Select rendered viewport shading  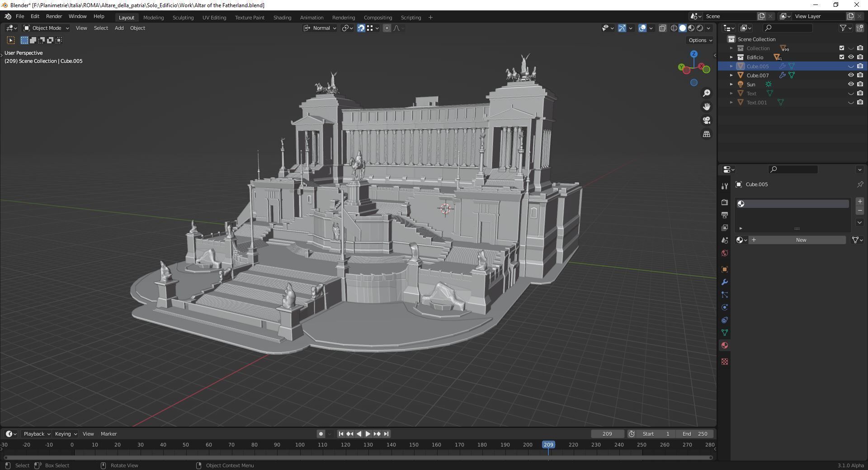(700, 28)
